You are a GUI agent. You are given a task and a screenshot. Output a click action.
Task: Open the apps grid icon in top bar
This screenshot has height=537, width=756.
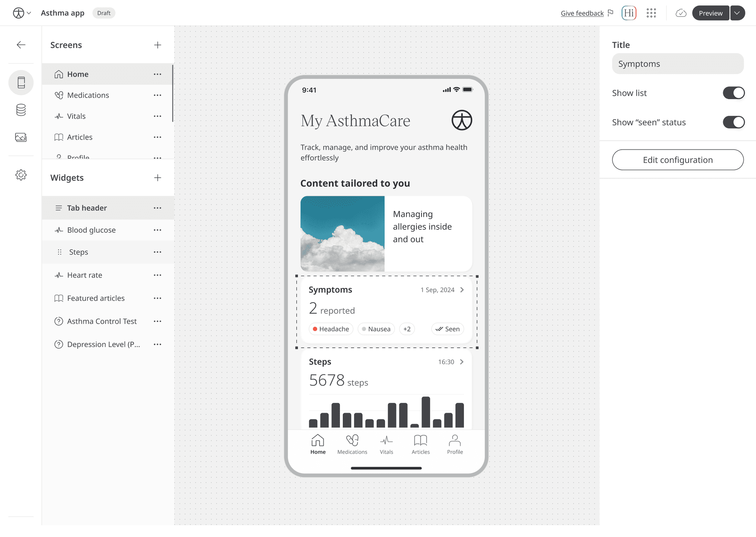(x=651, y=13)
